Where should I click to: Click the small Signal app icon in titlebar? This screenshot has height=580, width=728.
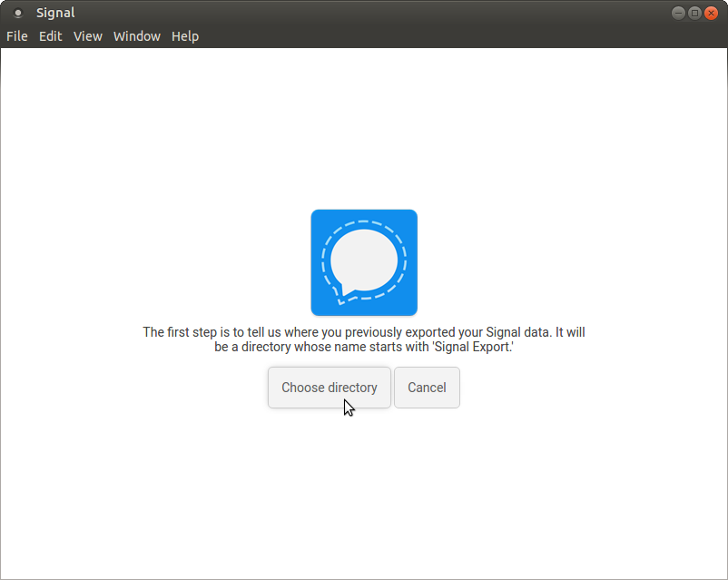click(x=17, y=12)
